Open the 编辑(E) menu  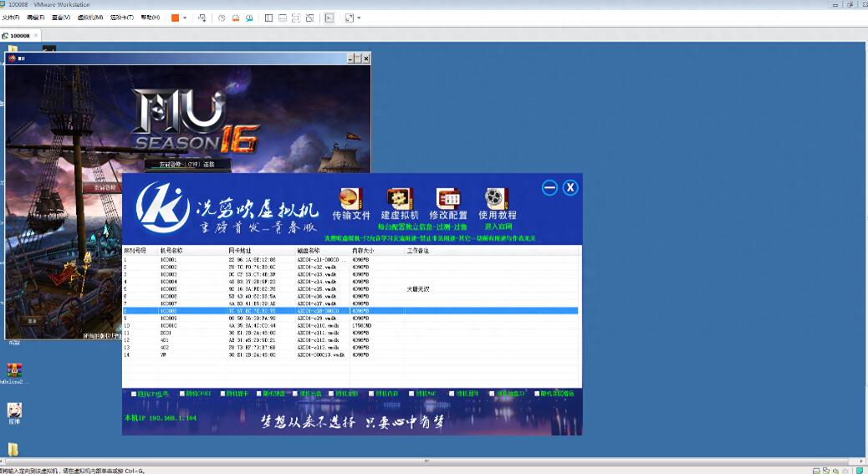click(35, 18)
